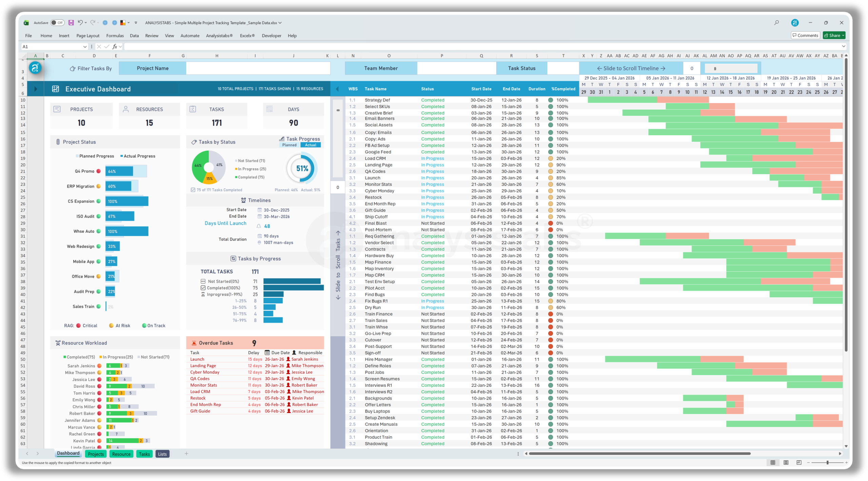Click inside the Team Member filter field

click(x=456, y=68)
